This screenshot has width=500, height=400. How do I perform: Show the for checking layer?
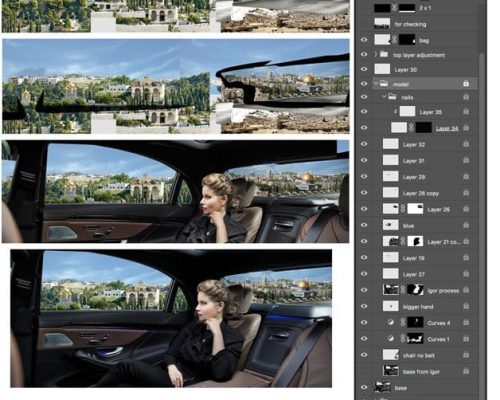click(364, 24)
